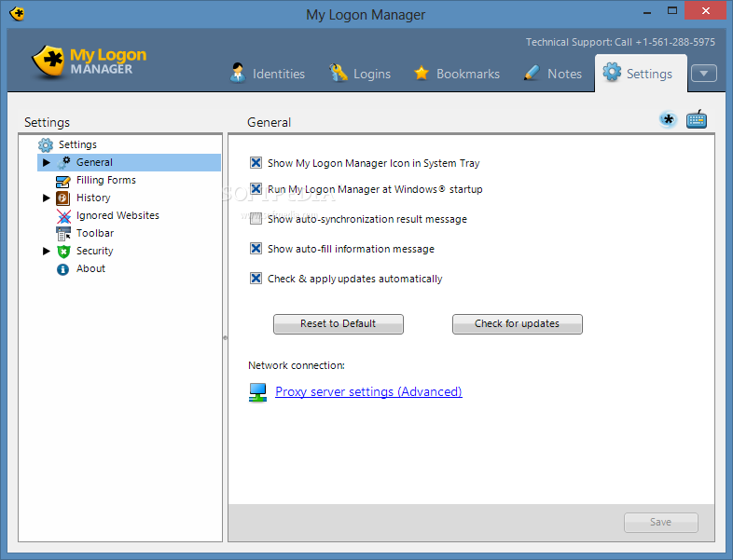Click the Filling Forms icon in tree
Image resolution: width=733 pixels, height=560 pixels.
tap(63, 181)
